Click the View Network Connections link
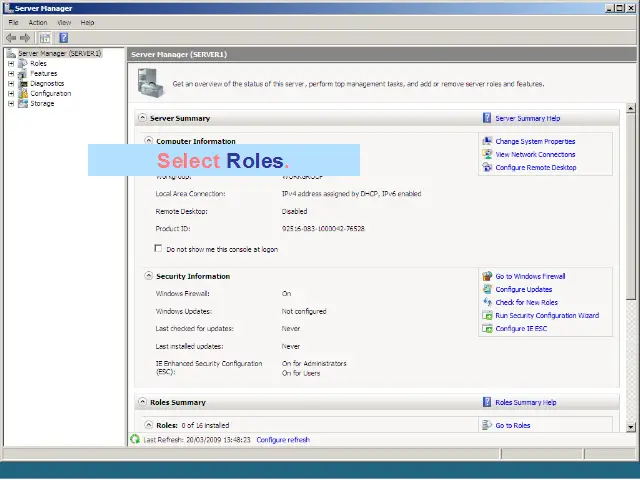The width and height of the screenshot is (640, 480). coord(535,154)
